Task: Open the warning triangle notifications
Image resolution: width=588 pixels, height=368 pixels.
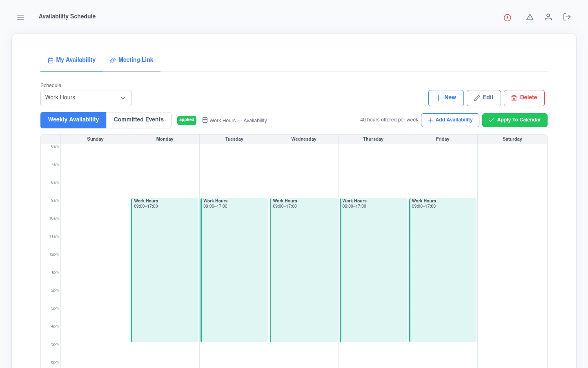Action: [x=530, y=17]
